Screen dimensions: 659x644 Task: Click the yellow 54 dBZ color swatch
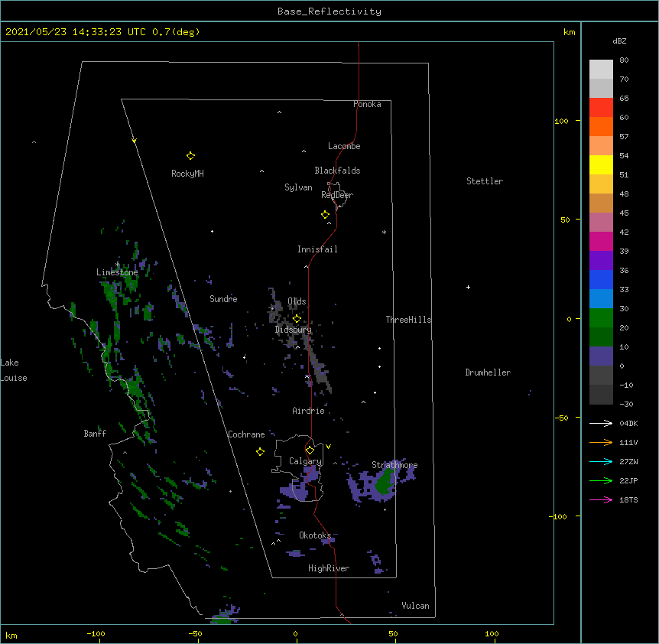point(601,164)
